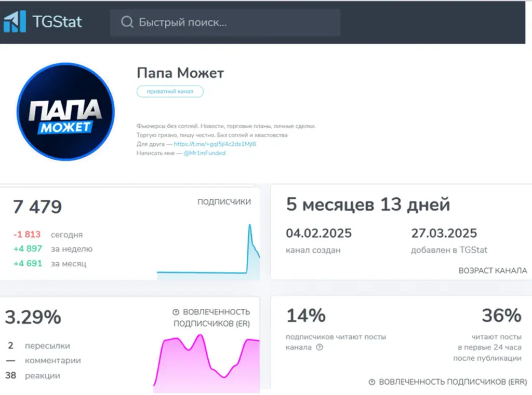
Task: Focus the Быстрый поиск search field
Action: pos(225,22)
